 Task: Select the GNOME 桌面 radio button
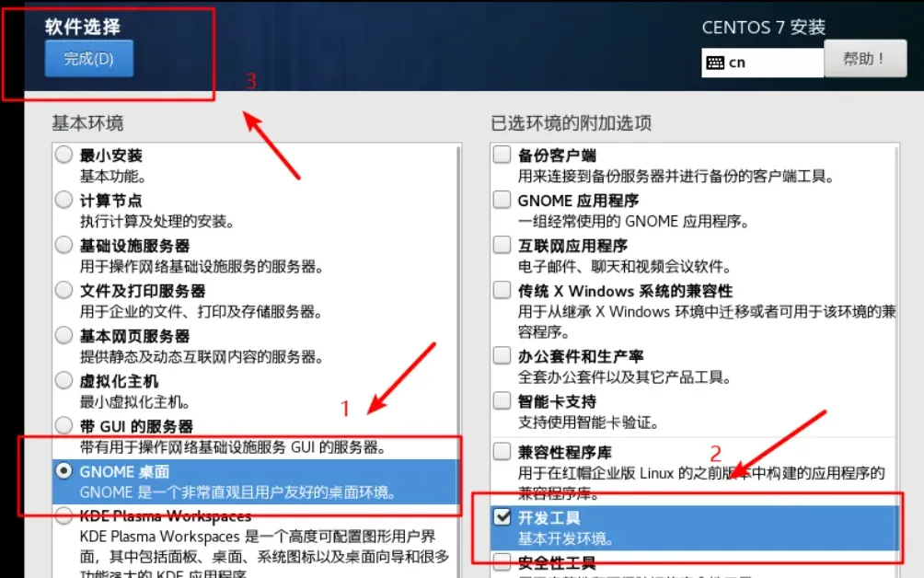pyautogui.click(x=64, y=470)
